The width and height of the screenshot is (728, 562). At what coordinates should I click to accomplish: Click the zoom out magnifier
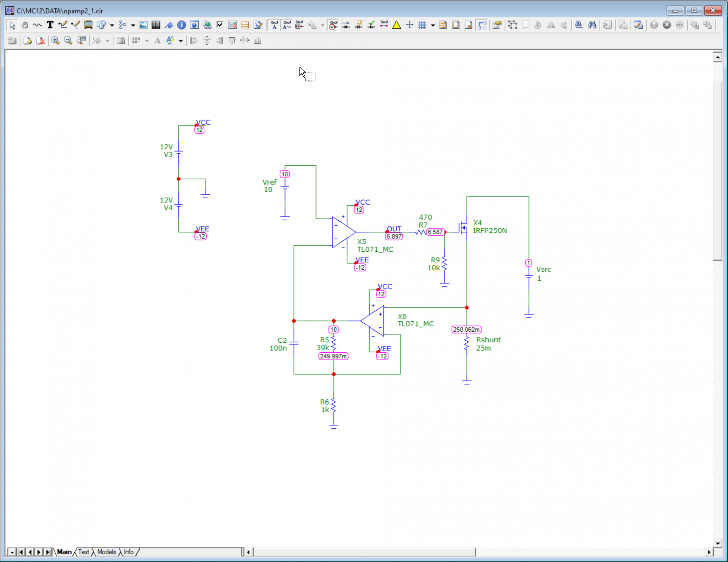68,41
